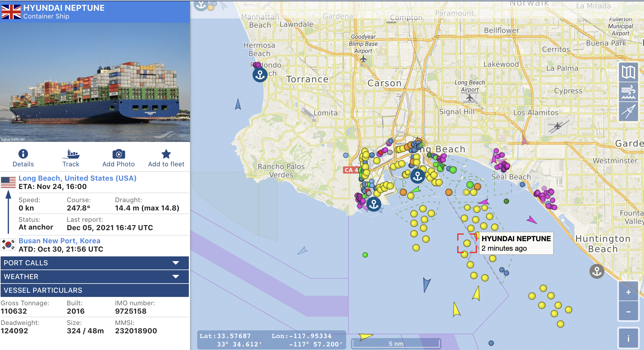Click the Redondo Beach port anchor icon

coord(260,75)
